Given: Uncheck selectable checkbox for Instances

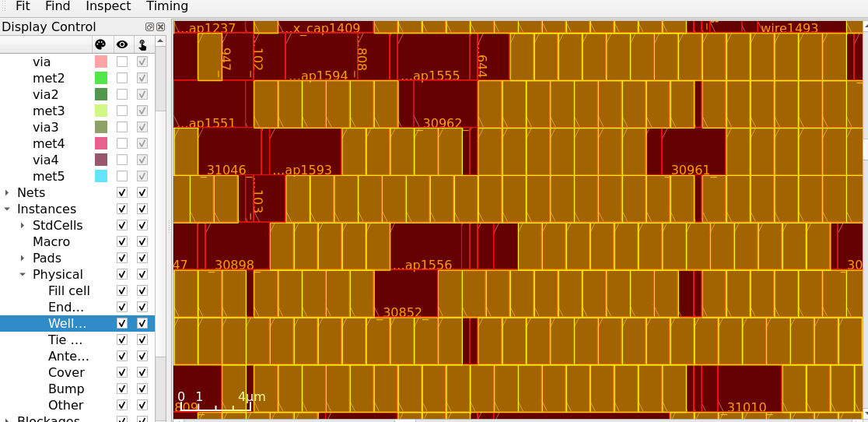Looking at the screenshot, I should tap(142, 209).
